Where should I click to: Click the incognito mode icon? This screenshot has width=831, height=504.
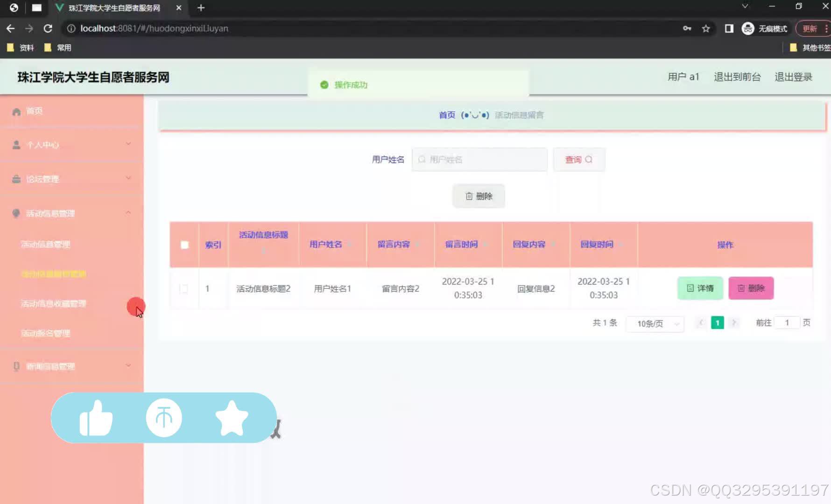[x=748, y=28]
